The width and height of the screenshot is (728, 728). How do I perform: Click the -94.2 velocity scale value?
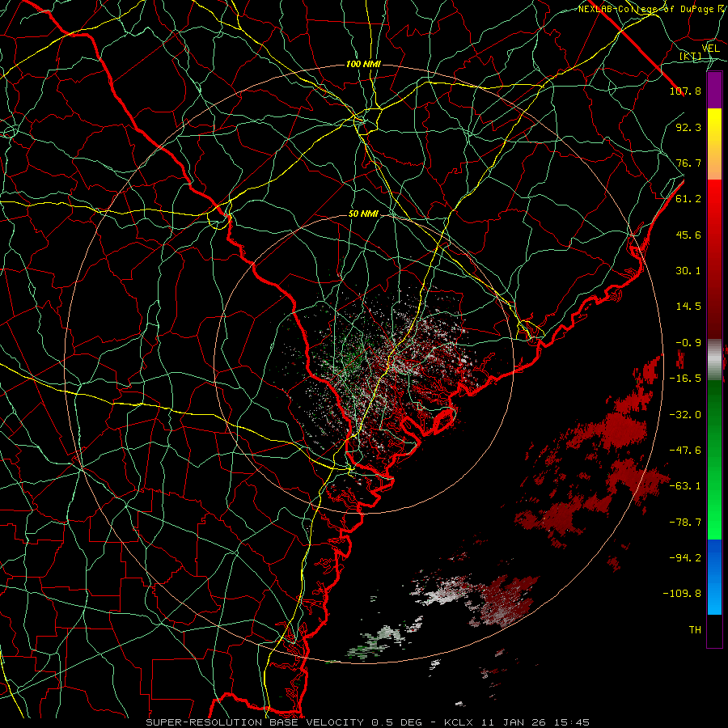click(x=685, y=558)
